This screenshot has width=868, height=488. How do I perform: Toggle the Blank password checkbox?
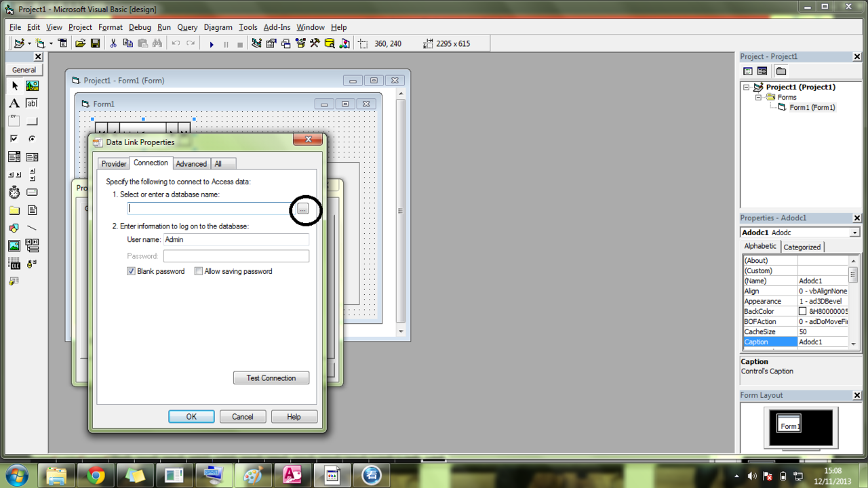tap(132, 271)
